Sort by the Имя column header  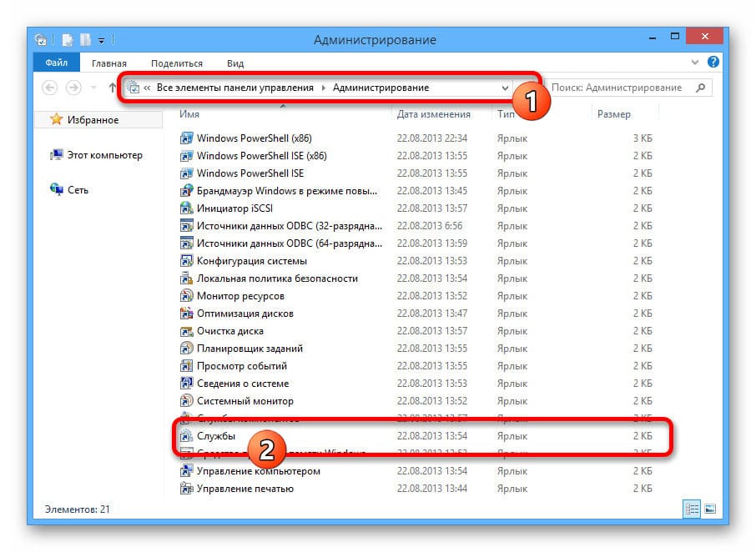click(189, 114)
